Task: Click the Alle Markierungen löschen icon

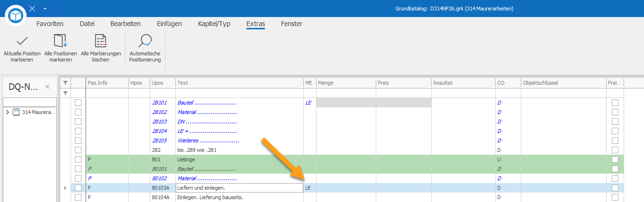Action: pyautogui.click(x=100, y=41)
